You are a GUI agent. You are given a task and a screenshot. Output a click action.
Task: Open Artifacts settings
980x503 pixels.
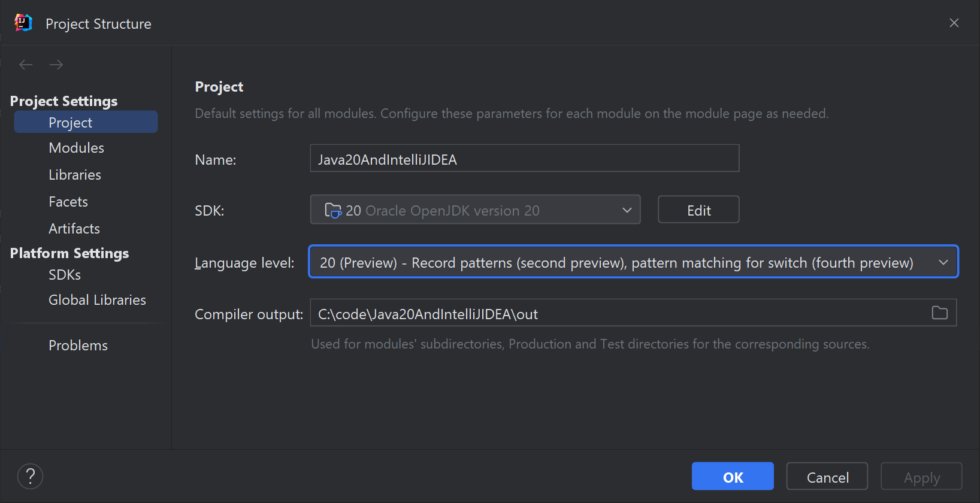[x=74, y=229]
